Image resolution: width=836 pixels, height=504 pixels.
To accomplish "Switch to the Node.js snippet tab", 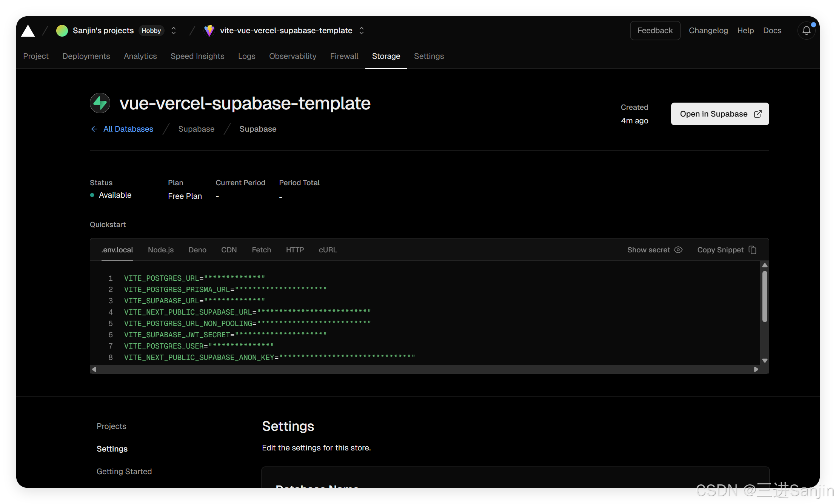I will 161,250.
